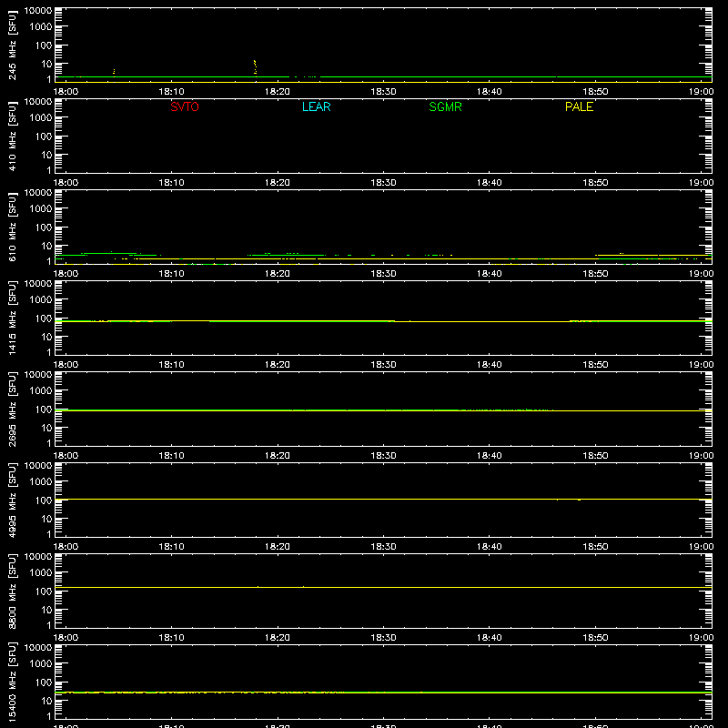Select the 8800 MHz [SFU] axis title
The width and height of the screenshot is (728, 728).
pos(13,591)
